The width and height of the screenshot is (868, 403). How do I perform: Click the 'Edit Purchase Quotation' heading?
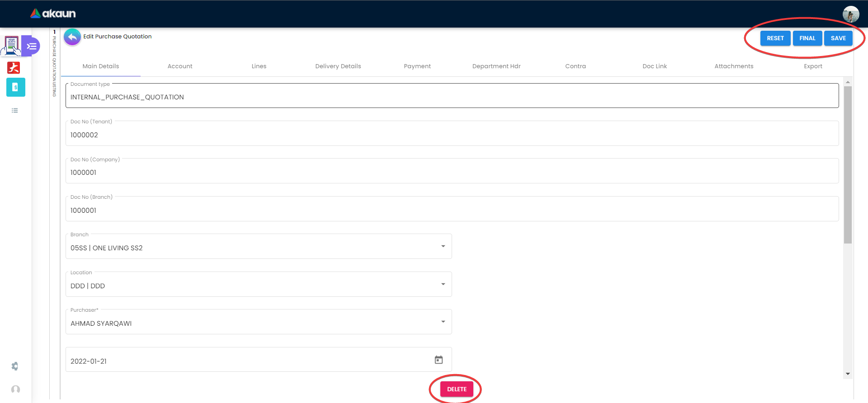pos(118,37)
